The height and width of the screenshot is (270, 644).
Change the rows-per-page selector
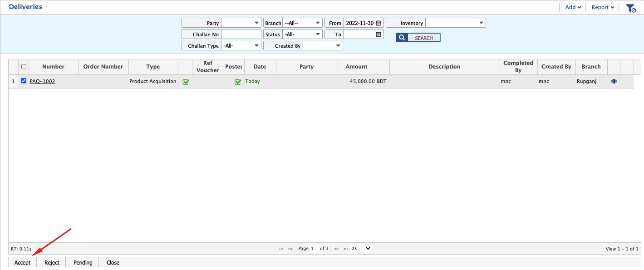coord(361,249)
